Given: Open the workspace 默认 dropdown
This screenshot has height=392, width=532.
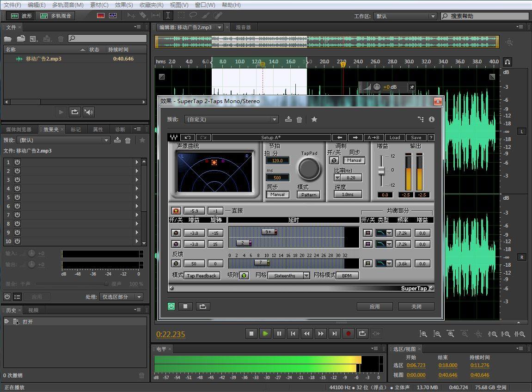Looking at the screenshot, I should tap(405, 16).
